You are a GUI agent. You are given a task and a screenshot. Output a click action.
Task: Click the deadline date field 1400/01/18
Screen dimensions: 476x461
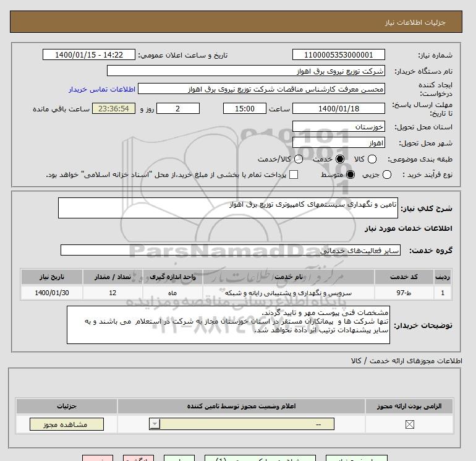pos(339,108)
